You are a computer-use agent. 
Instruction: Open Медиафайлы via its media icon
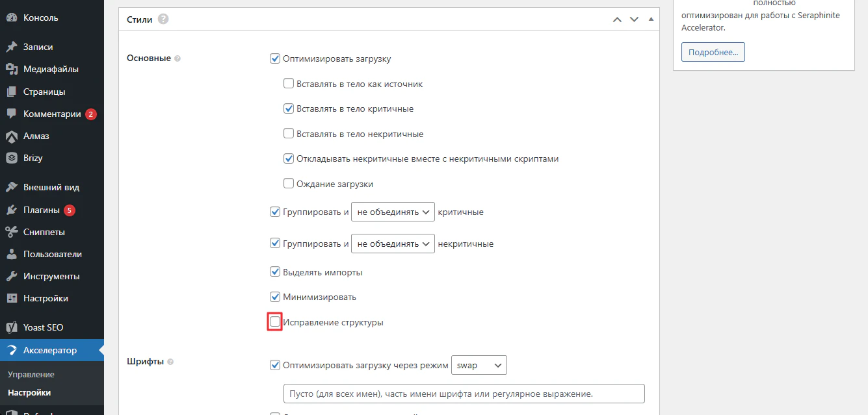[11, 69]
